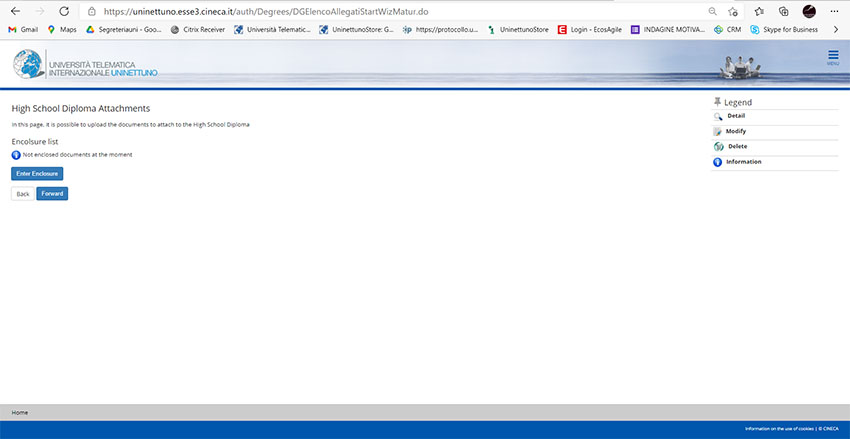Go back using the browser back arrow
This screenshot has width=850, height=439.
[15, 11]
